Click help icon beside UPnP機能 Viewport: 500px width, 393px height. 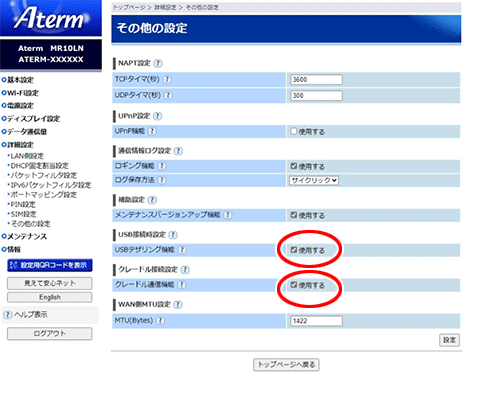coord(152,131)
